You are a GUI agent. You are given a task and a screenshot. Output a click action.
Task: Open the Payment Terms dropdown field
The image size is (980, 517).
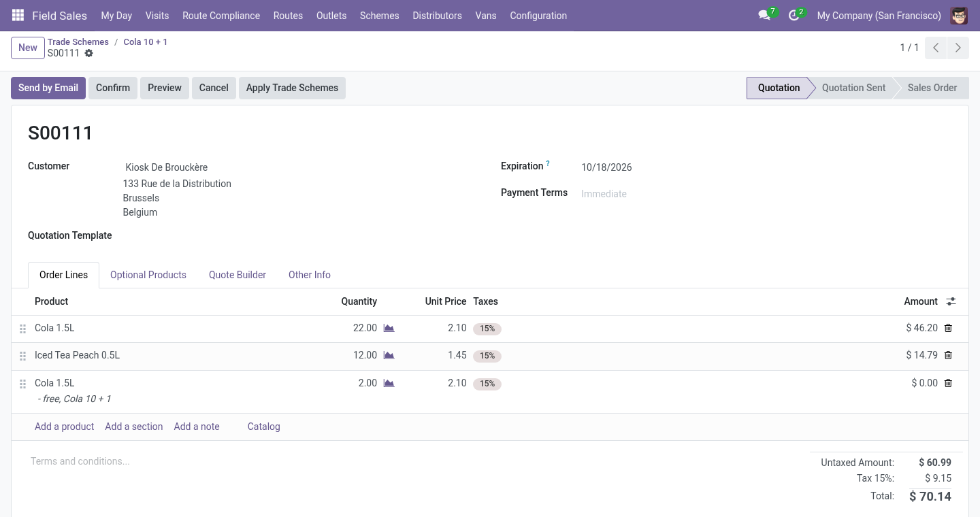click(766, 194)
